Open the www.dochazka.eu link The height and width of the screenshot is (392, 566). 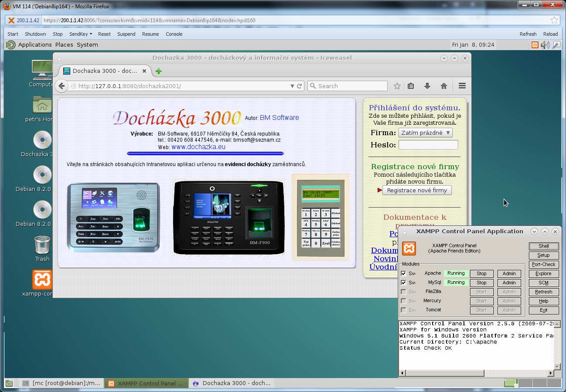tap(198, 147)
